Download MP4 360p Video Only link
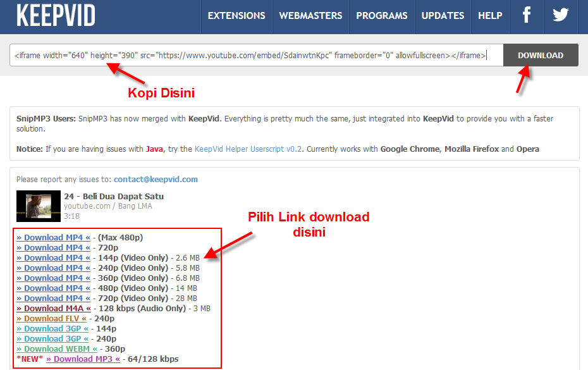 [54, 278]
